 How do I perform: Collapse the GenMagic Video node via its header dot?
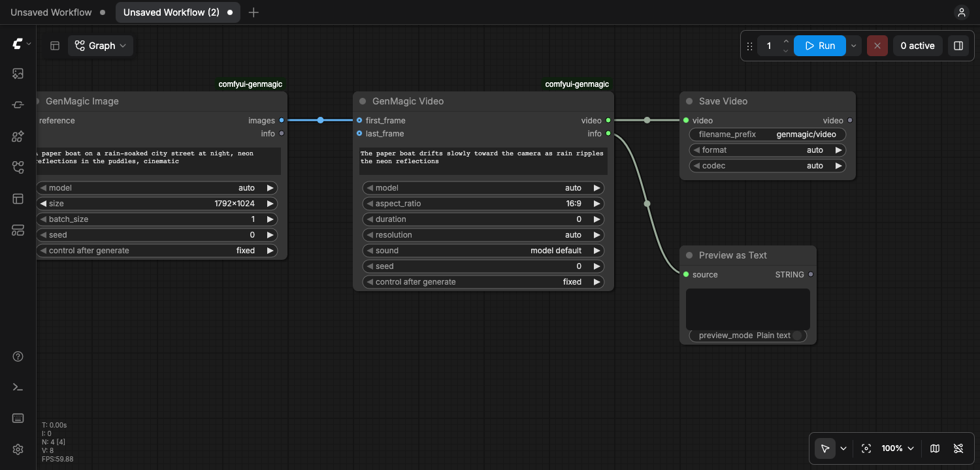click(x=363, y=101)
